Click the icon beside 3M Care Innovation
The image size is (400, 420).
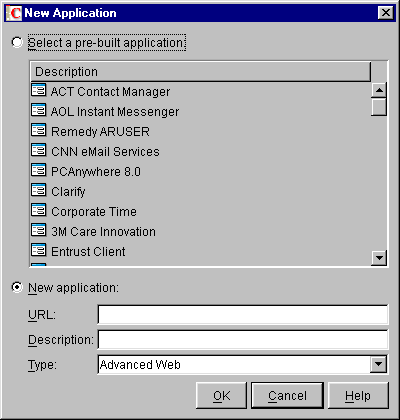pos(39,230)
